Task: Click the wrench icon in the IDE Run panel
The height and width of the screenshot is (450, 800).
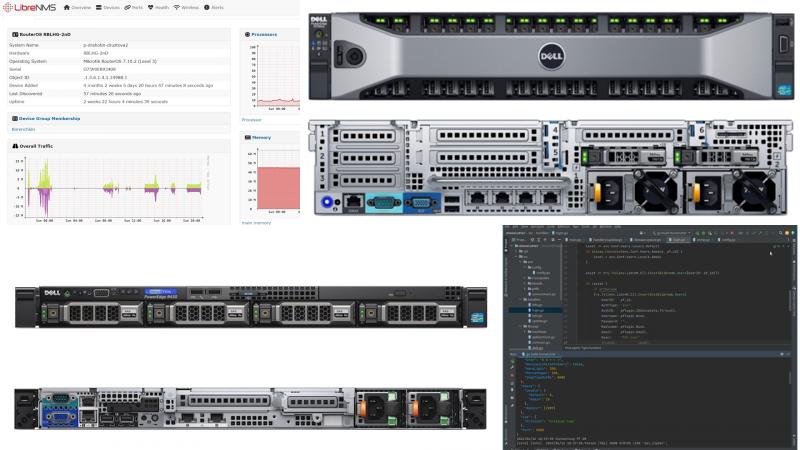Action: [x=512, y=367]
